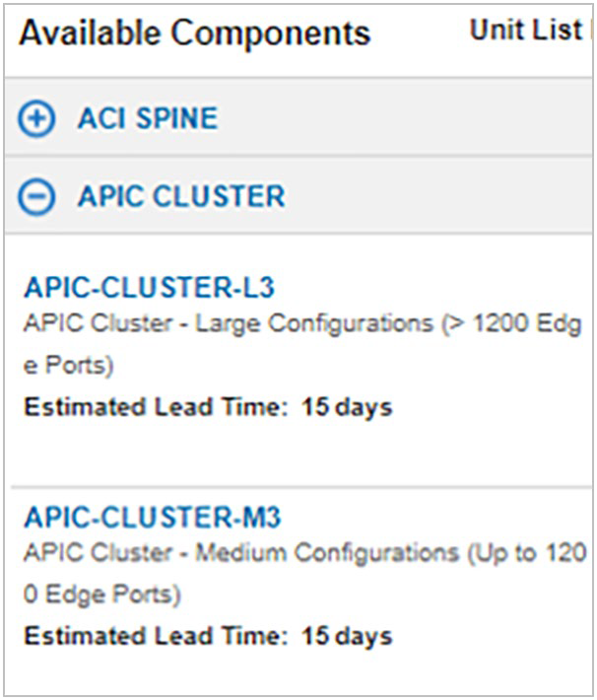597x700 pixels.
Task: Click the Available Components heading
Action: 195,34
